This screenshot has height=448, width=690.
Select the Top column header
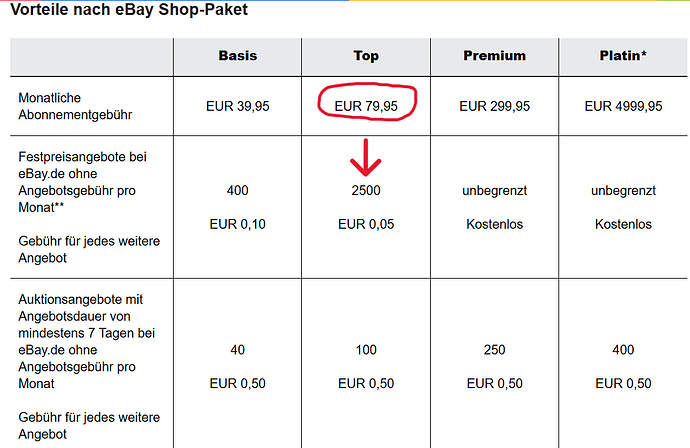(x=366, y=56)
